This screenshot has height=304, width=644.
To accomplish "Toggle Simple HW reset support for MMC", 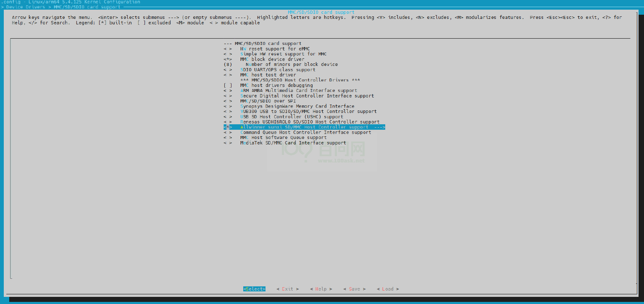I will pos(275,54).
